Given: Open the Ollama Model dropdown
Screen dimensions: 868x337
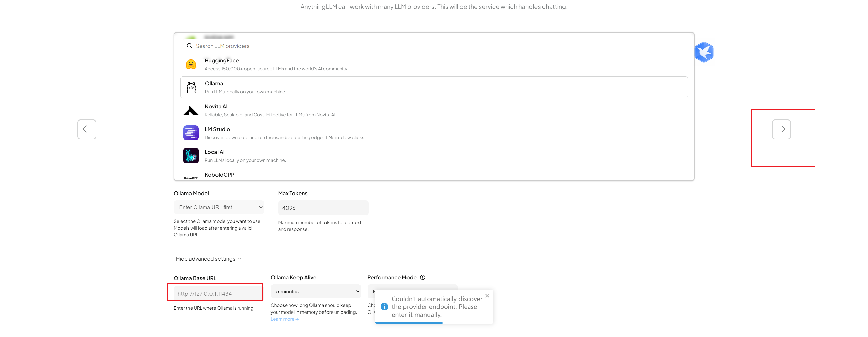Looking at the screenshot, I should click(219, 207).
